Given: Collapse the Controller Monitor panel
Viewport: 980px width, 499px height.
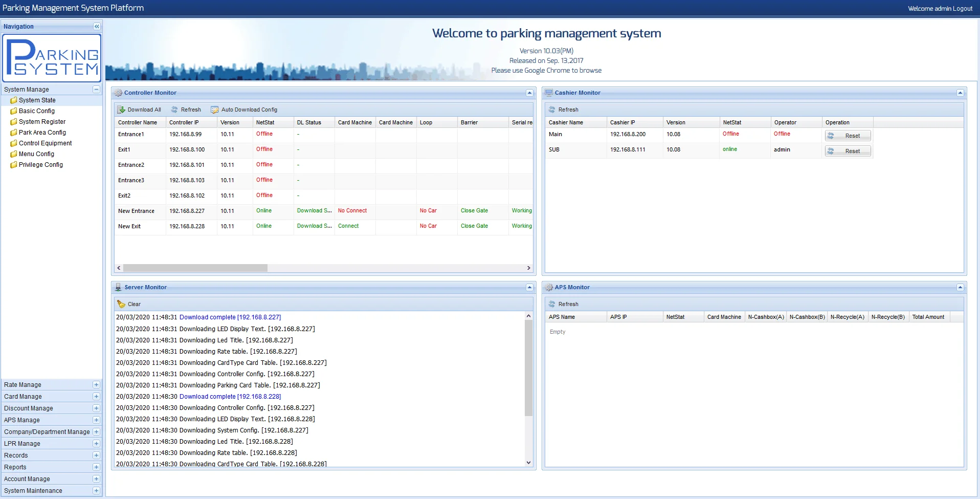Looking at the screenshot, I should 529,93.
